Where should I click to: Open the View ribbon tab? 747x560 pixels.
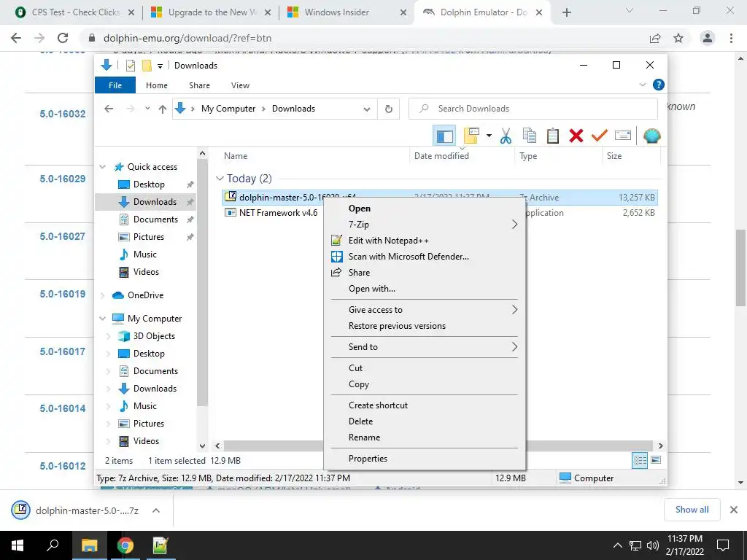click(240, 85)
